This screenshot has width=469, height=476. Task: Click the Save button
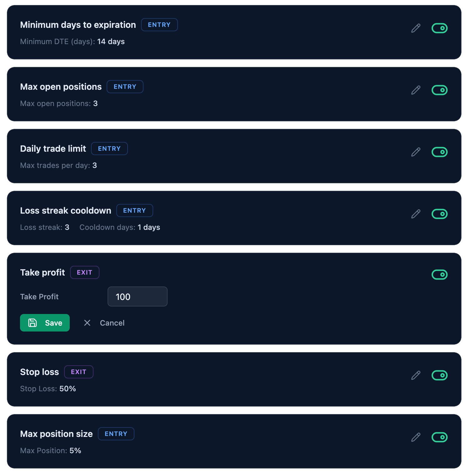(45, 323)
